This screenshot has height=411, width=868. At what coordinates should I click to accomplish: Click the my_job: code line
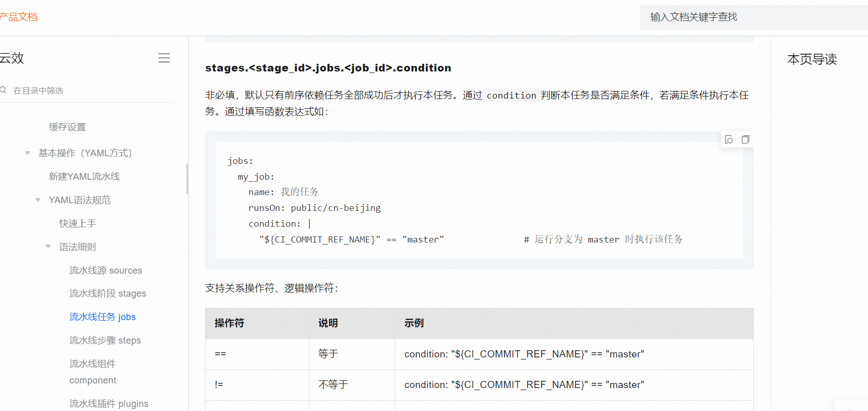[256, 177]
